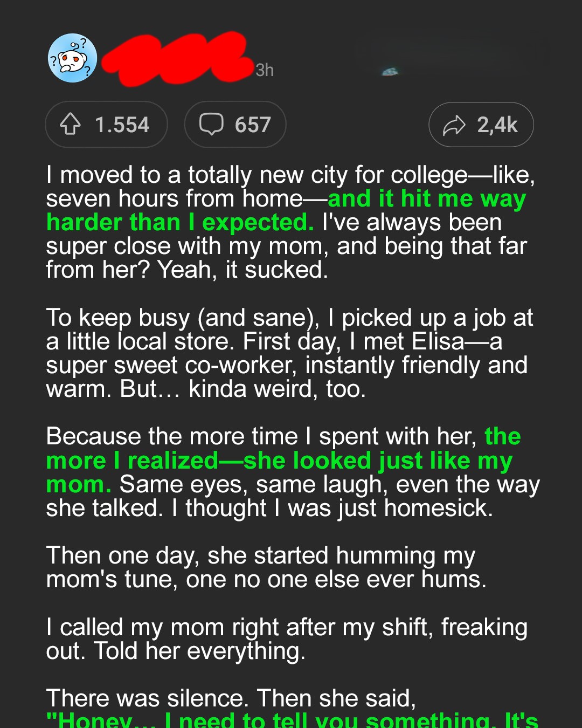The height and width of the screenshot is (728, 582).
Task: Click the comment speech bubble icon
Action: point(211,124)
